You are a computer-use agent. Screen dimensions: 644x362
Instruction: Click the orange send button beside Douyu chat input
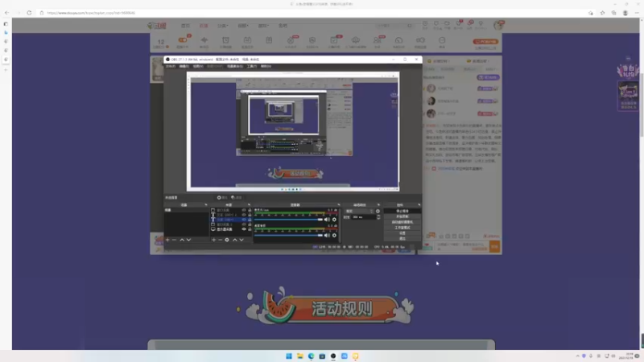(494, 246)
